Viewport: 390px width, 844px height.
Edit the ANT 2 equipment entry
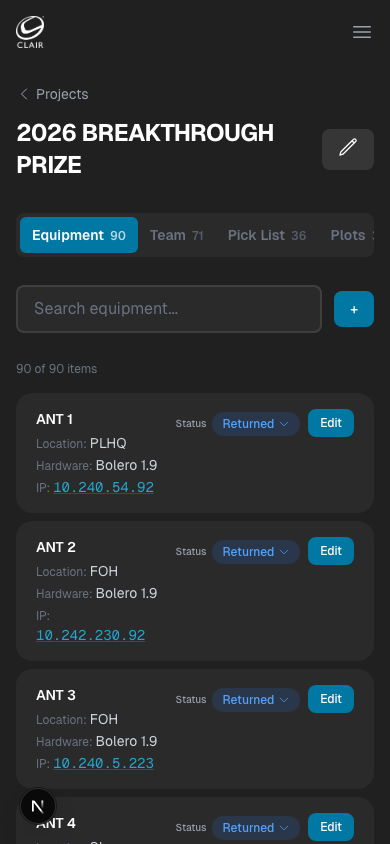pos(331,551)
